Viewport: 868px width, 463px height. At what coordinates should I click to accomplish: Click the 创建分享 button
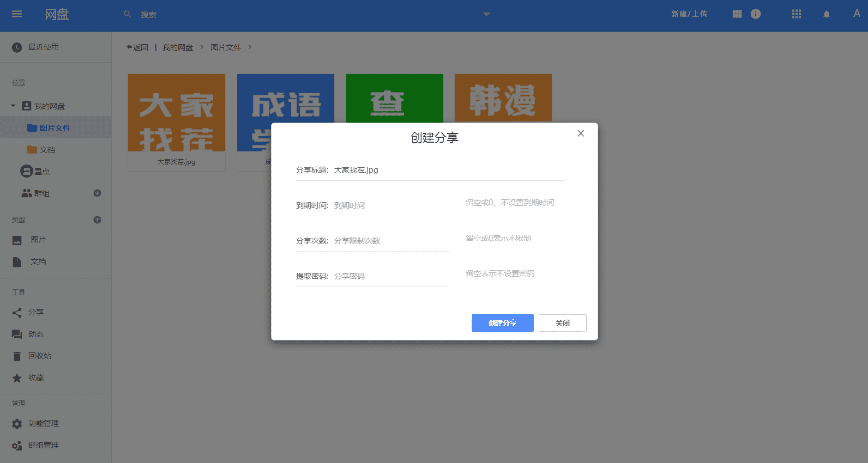pyautogui.click(x=502, y=323)
